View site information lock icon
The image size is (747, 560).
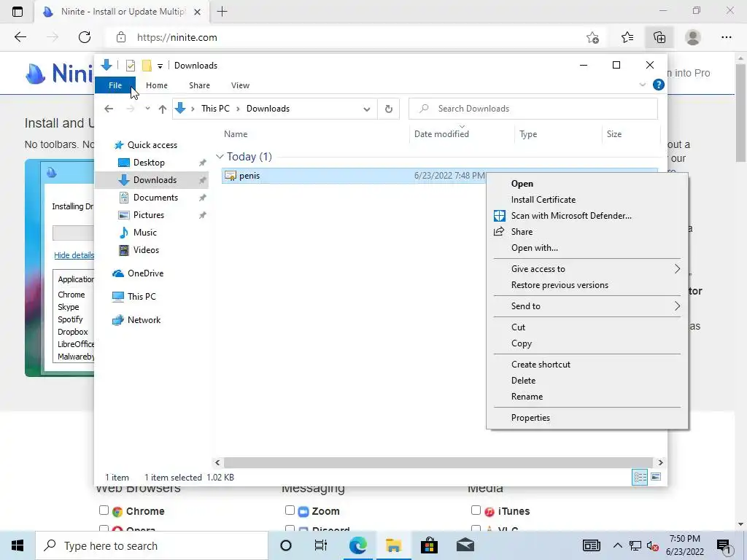point(121,37)
